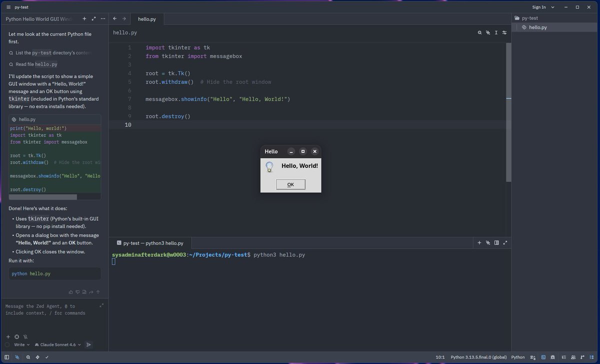Focus the Message the Zed Agent input
Image resolution: width=600 pixels, height=364 pixels.
[50, 309]
